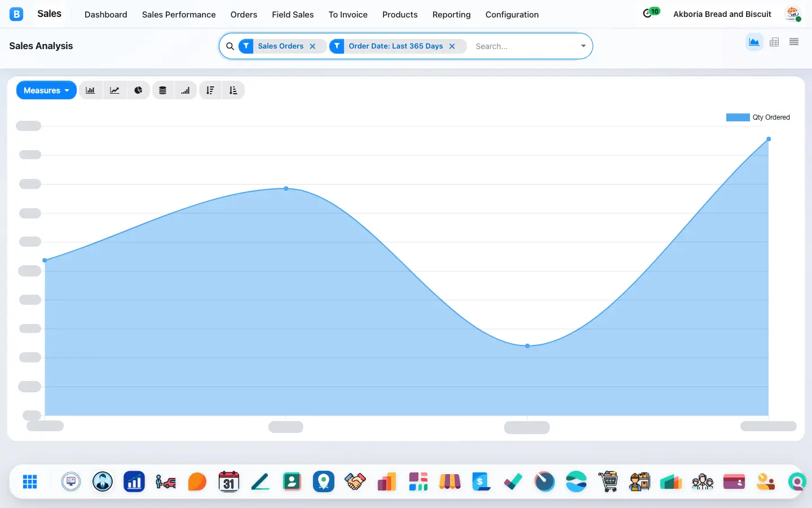
Task: Switch chart to pie chart type
Action: [x=138, y=90]
